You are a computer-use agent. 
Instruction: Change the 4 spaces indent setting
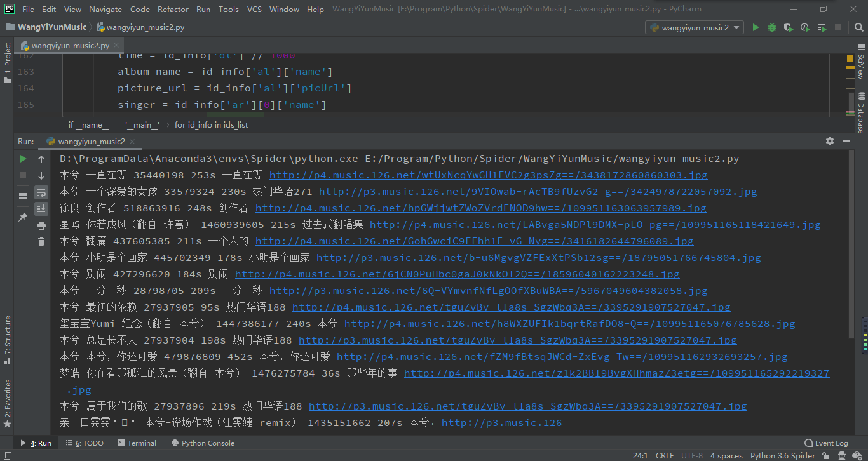click(726, 455)
